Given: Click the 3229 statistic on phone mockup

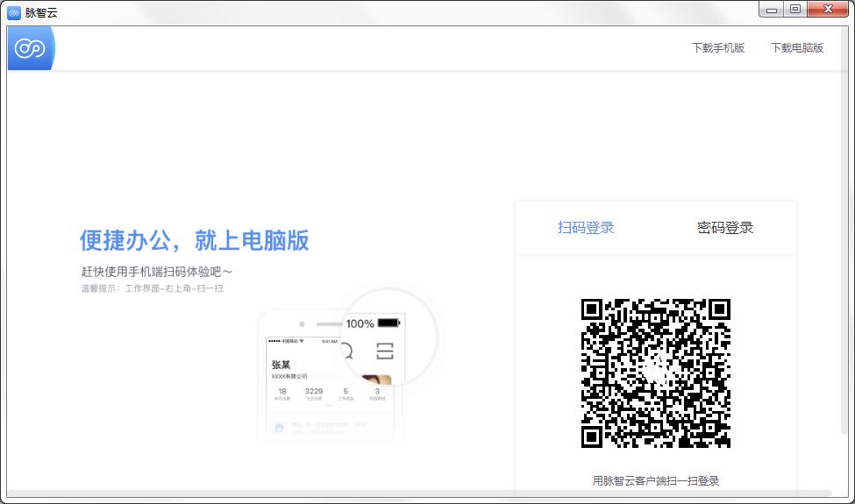Looking at the screenshot, I should (314, 392).
